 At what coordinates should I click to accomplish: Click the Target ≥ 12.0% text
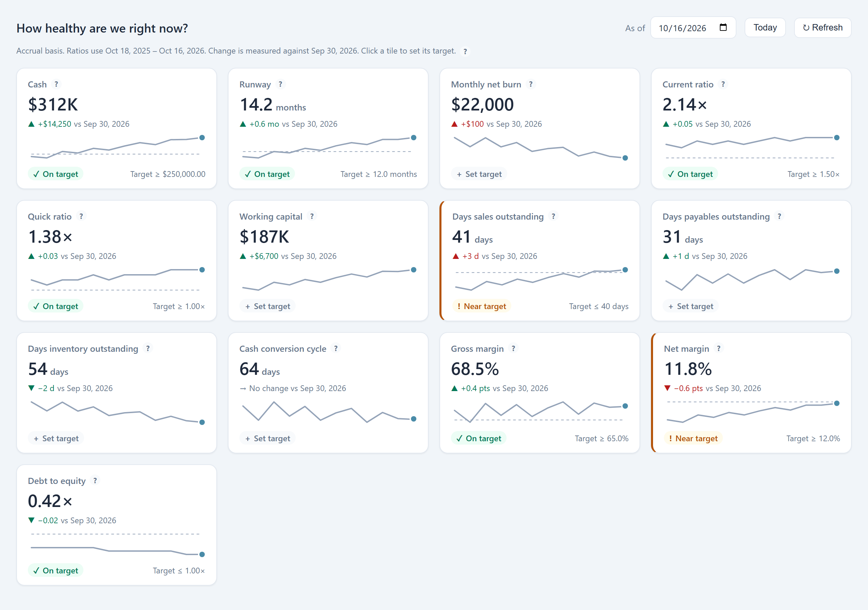(x=813, y=439)
